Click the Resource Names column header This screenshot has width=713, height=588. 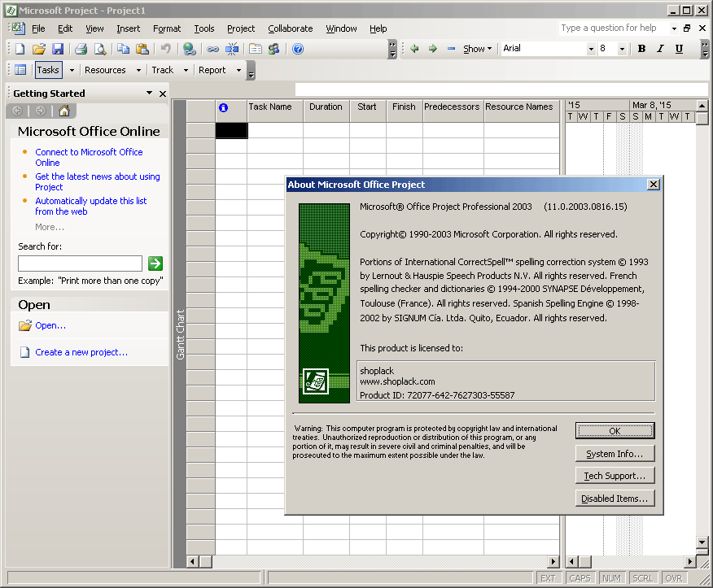(522, 111)
